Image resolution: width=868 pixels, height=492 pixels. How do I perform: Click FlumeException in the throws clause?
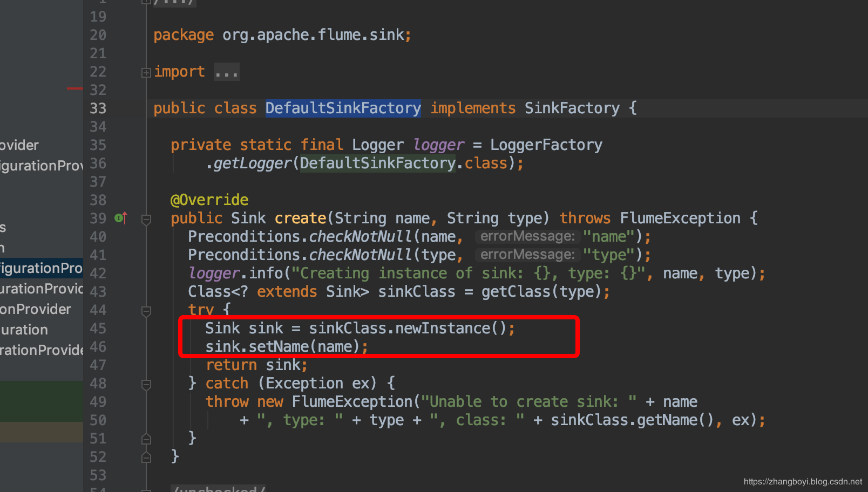tap(680, 218)
